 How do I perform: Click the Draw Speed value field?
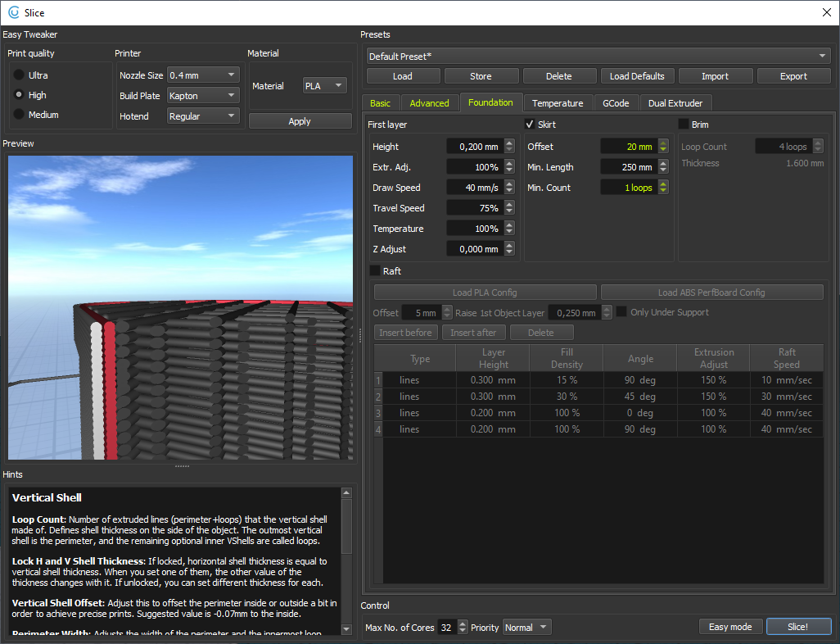click(x=475, y=187)
